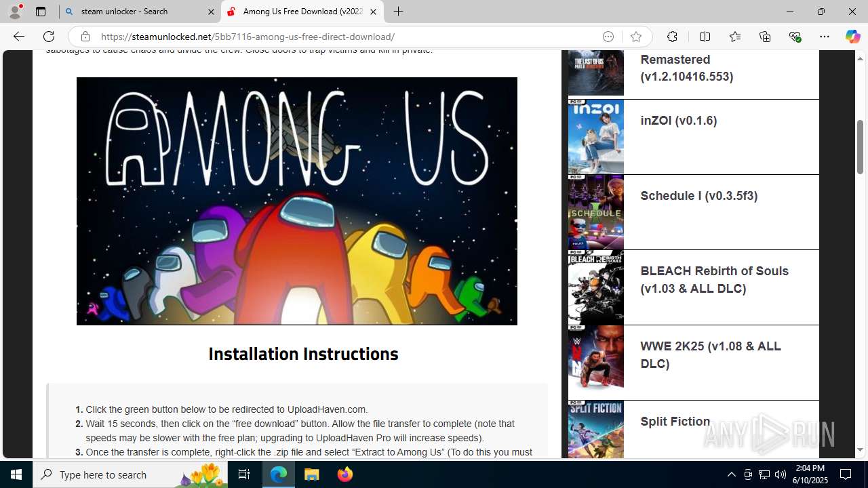868x488 pixels.
Task: Open the Favorites list
Action: tap(735, 37)
